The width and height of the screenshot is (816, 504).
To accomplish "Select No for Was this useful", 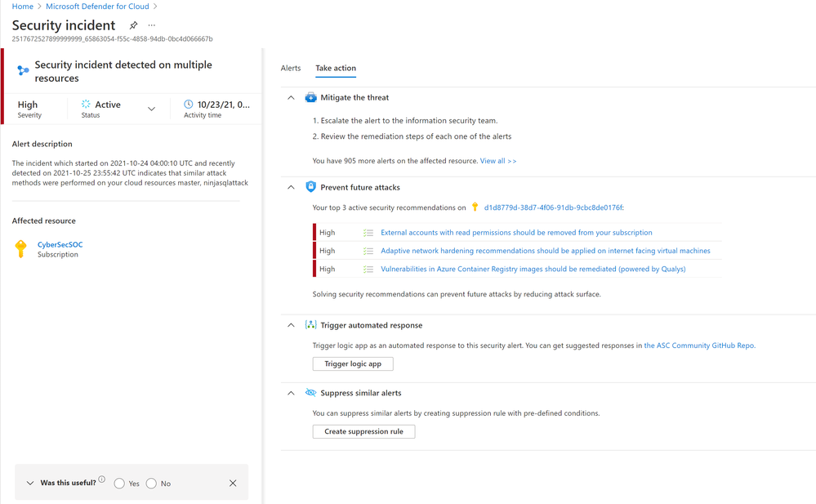I will tap(151, 484).
